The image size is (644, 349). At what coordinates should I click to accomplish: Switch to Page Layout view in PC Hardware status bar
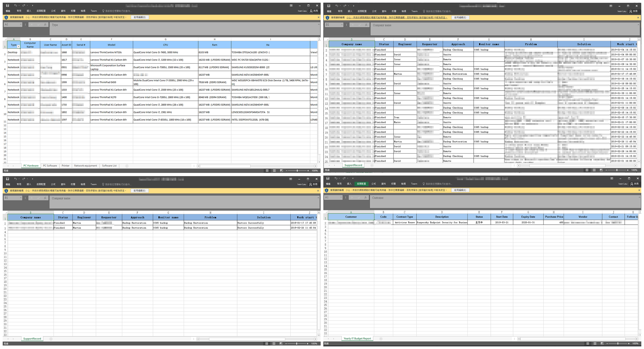pyautogui.click(x=274, y=170)
